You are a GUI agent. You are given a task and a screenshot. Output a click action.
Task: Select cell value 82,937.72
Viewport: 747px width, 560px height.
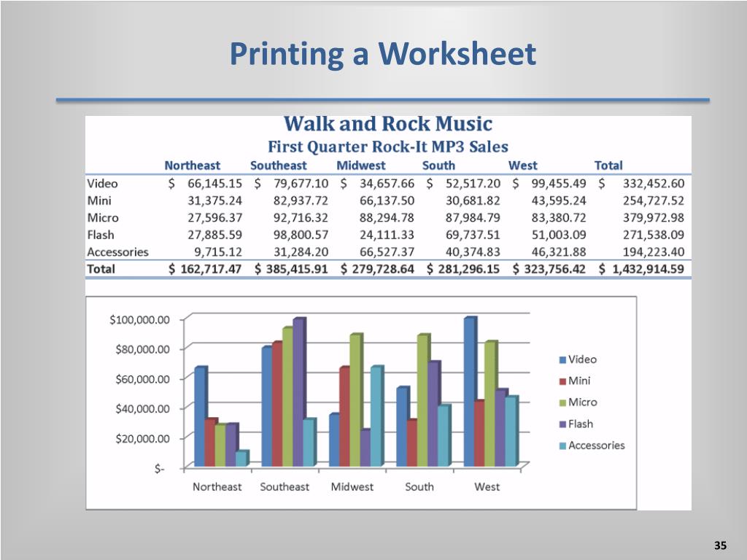(301, 201)
